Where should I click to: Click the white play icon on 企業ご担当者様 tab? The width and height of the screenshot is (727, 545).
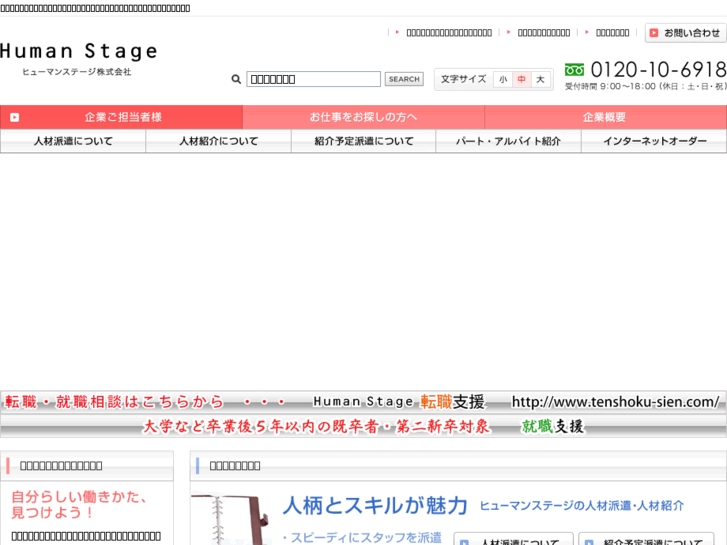pyautogui.click(x=15, y=117)
